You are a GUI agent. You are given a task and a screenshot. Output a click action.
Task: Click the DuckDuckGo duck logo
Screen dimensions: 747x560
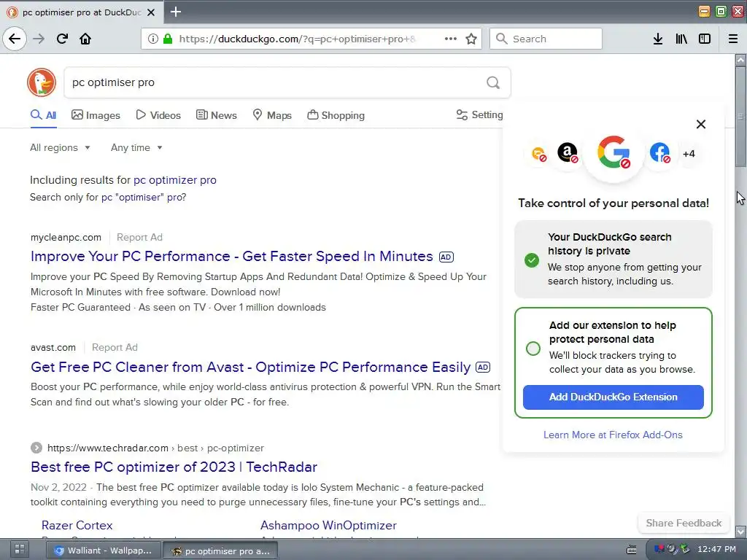pos(42,82)
